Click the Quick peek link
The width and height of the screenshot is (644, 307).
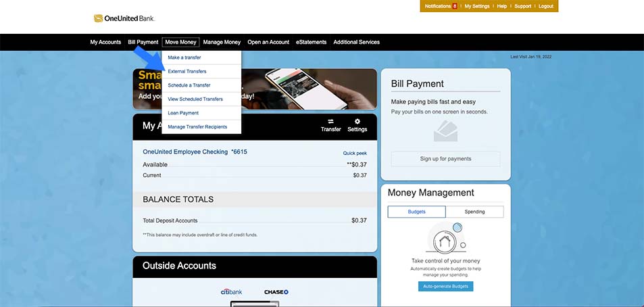pos(355,153)
